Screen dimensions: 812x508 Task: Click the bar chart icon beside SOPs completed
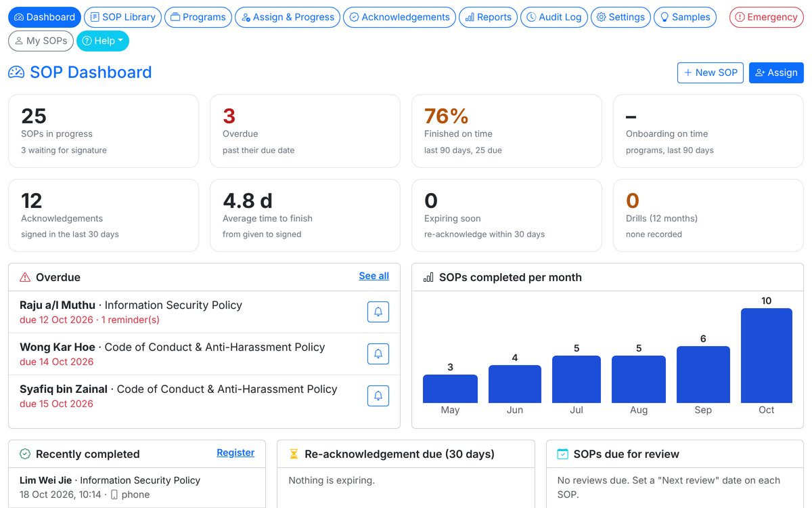pyautogui.click(x=428, y=277)
